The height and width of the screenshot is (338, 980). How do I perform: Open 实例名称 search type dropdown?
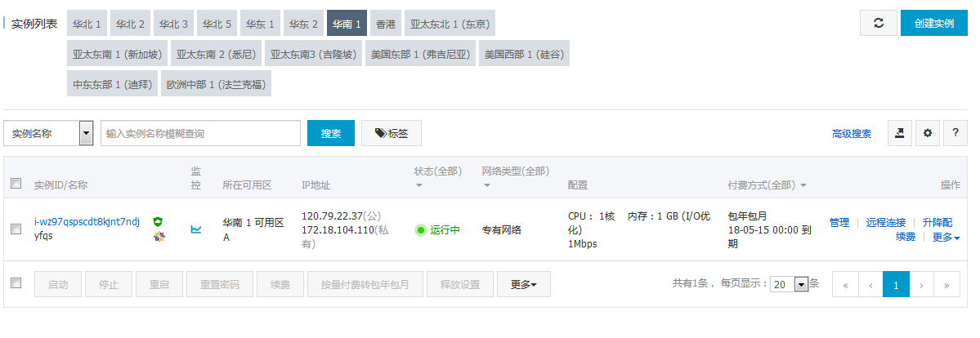(x=49, y=133)
